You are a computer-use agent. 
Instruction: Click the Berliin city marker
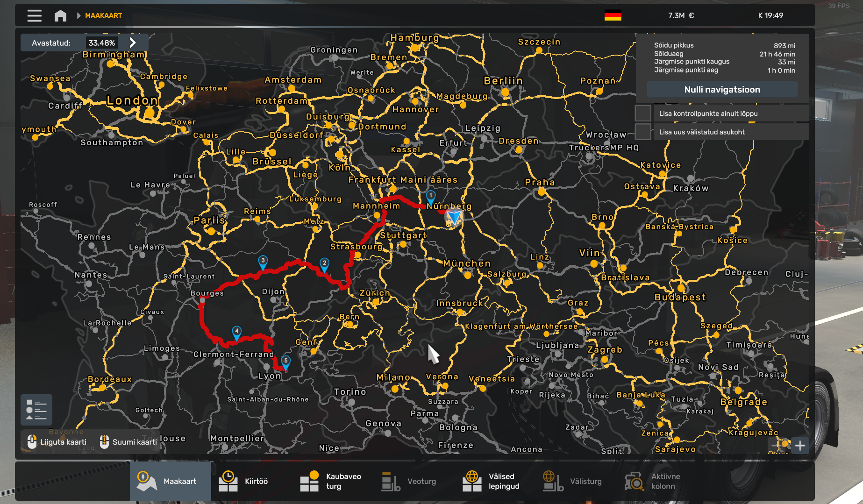point(505,92)
